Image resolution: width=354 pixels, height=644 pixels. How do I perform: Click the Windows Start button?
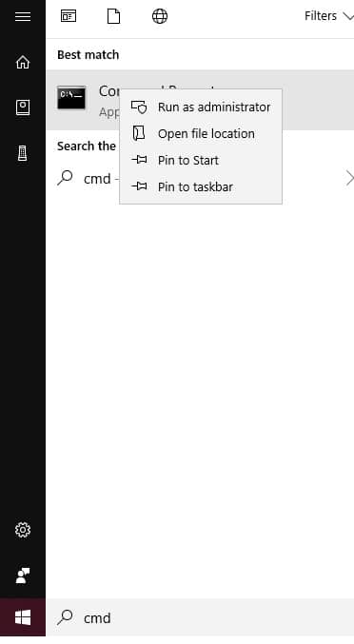click(23, 617)
